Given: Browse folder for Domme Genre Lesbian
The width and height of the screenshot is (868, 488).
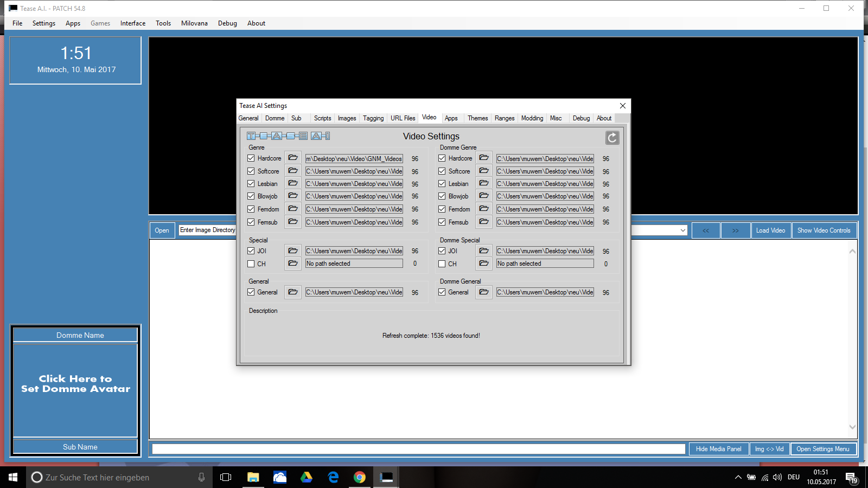Looking at the screenshot, I should (x=484, y=184).
